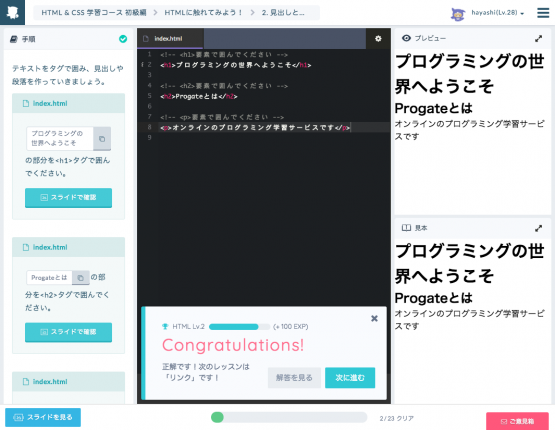555x430 pixels.
Task: Click the Progate ninja logo icon
Action: pos(12,12)
